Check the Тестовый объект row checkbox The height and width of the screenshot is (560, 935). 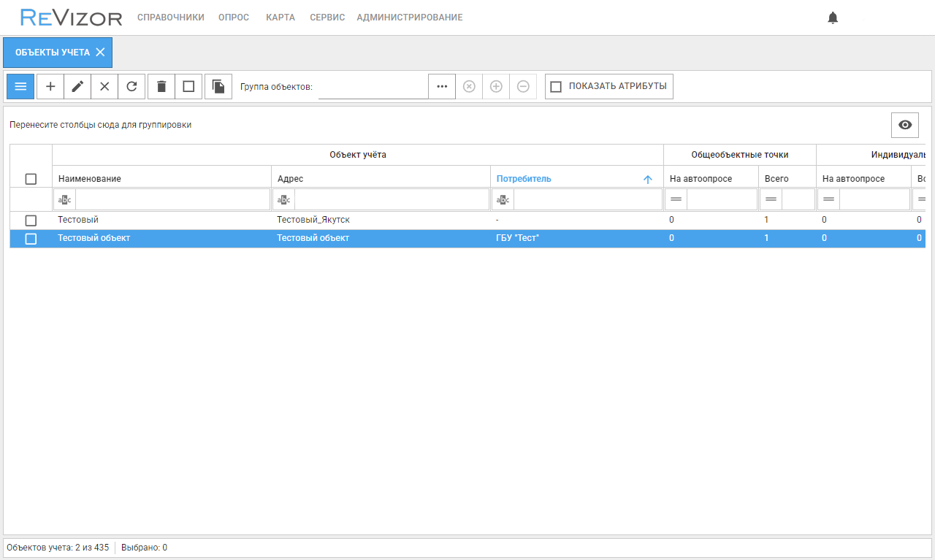coord(31,239)
